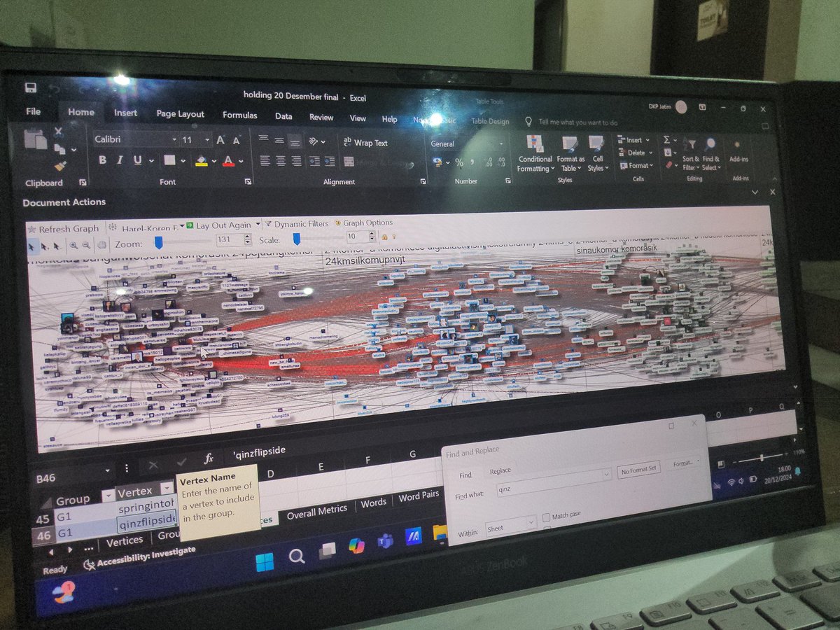Open the General number format dropdown
Image resolution: width=840 pixels, height=630 pixels.
(501, 144)
